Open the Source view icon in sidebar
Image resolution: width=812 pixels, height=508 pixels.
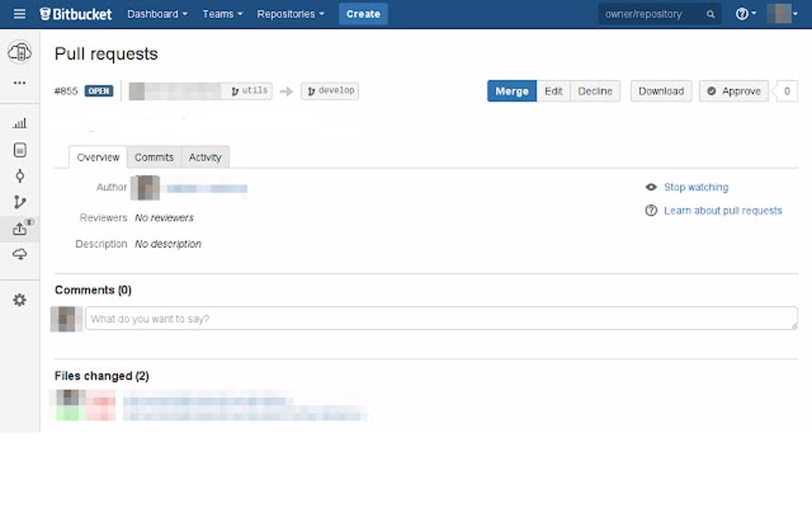(20, 150)
